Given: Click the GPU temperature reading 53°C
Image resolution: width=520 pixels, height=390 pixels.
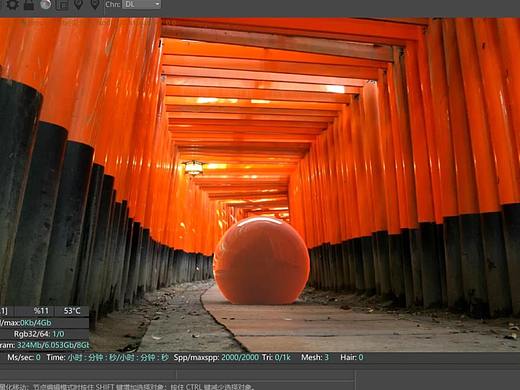Looking at the screenshot, I should 72,311.
